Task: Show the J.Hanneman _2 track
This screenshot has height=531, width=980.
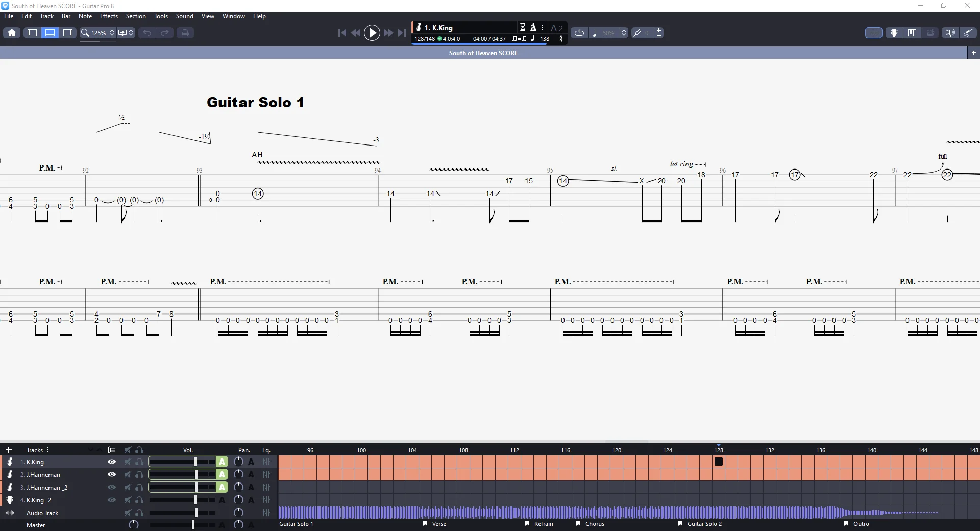Action: 111,487
